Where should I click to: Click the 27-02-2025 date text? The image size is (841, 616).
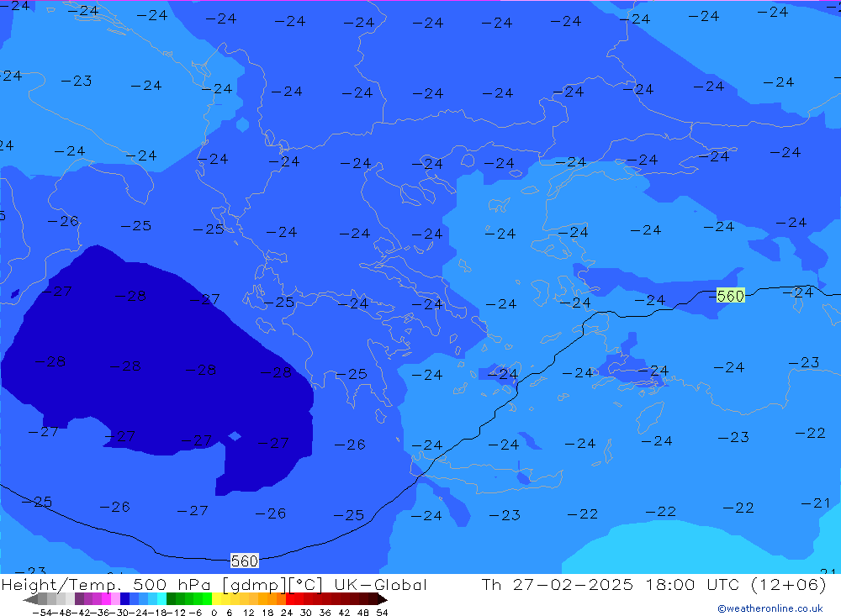[573, 584]
